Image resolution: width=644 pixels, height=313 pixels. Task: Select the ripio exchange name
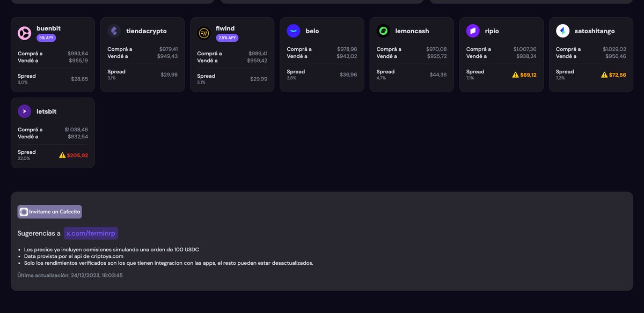point(492,31)
